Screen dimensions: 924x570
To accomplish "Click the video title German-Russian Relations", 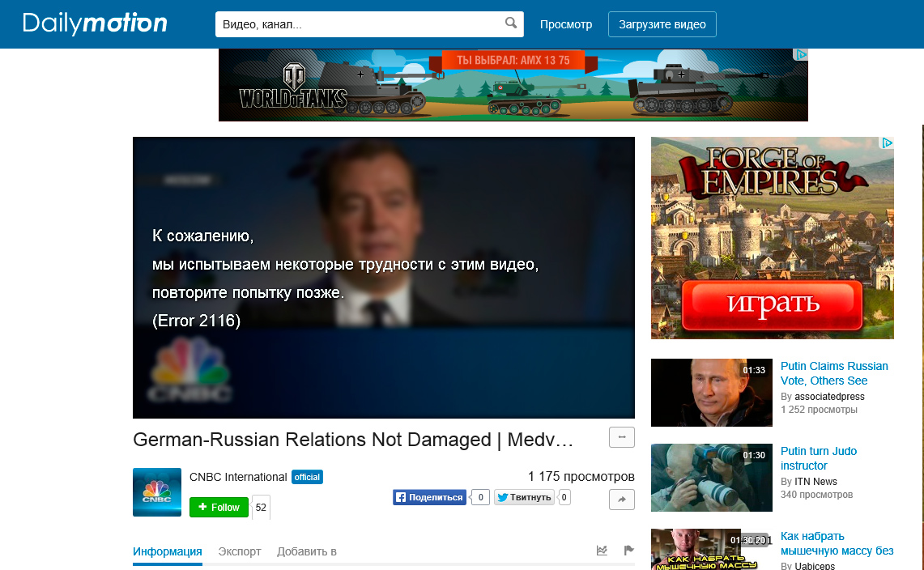I will click(x=353, y=440).
